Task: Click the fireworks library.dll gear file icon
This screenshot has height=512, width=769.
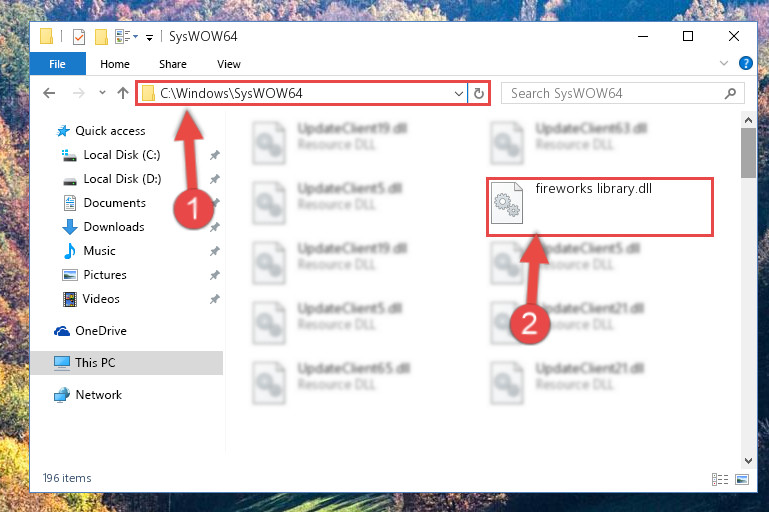Action: (507, 203)
